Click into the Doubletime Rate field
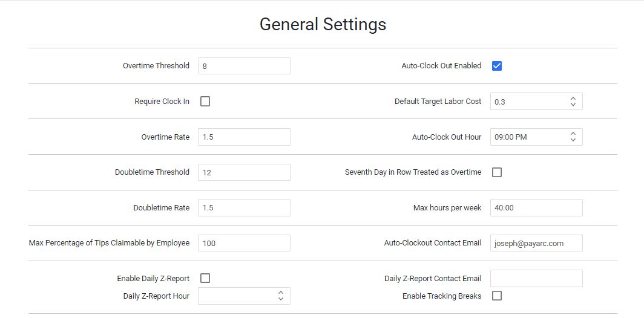644x318 pixels. [x=244, y=207]
